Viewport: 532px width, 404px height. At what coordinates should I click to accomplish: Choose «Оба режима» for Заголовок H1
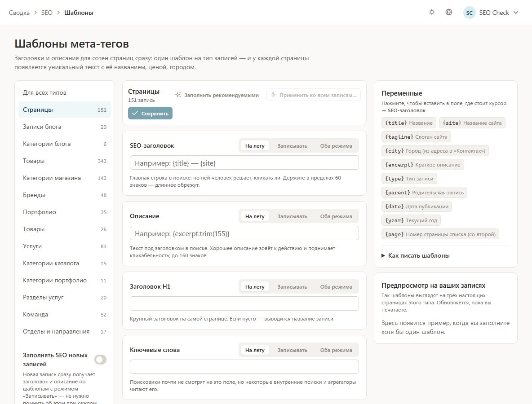(336, 287)
